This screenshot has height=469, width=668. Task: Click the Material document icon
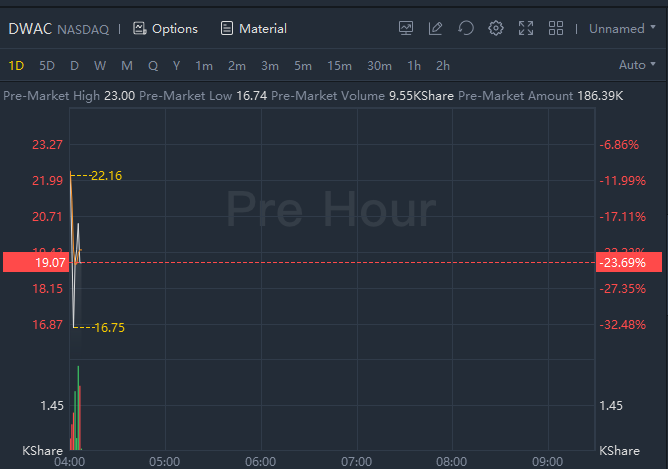click(228, 28)
